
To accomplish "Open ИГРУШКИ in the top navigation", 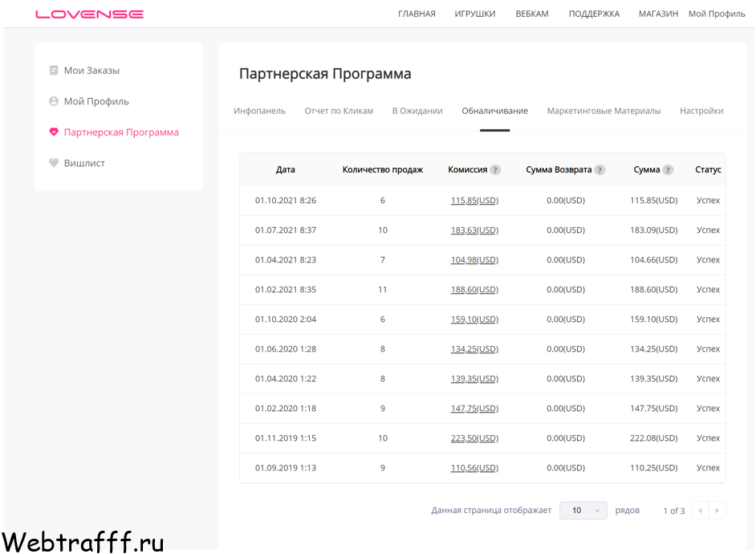I will 475,14.
